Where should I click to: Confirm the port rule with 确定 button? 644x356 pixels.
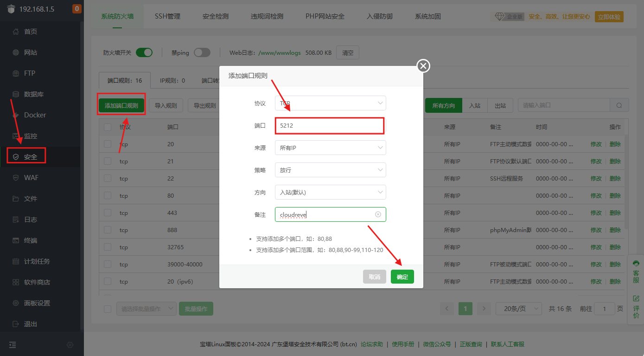click(402, 277)
